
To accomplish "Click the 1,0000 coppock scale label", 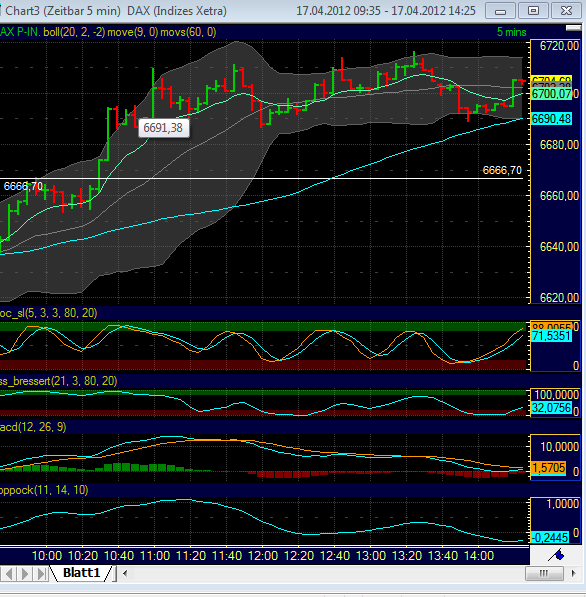I will 562,504.
